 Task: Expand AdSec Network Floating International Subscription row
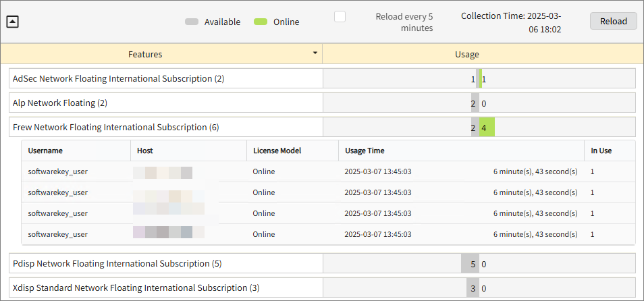118,79
